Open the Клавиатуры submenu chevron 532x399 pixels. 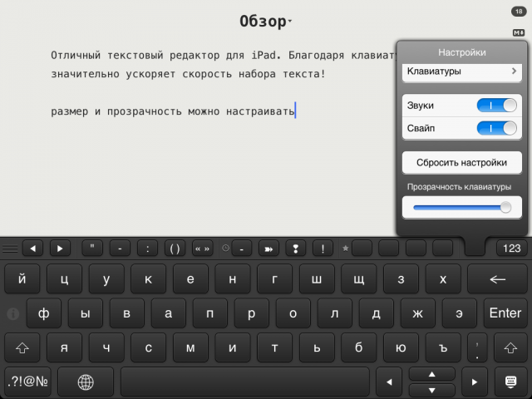515,72
